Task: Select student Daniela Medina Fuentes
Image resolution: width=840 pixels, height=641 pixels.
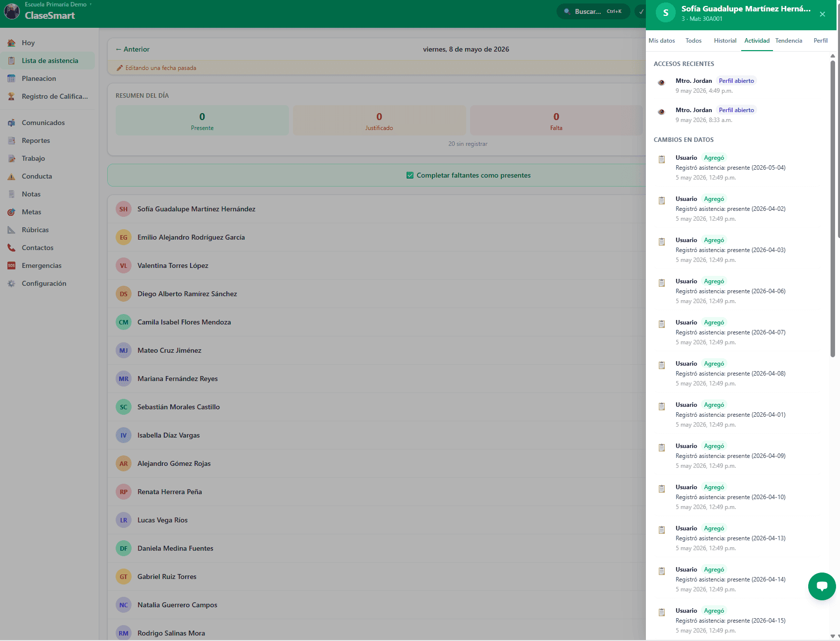Action: pyautogui.click(x=377, y=548)
